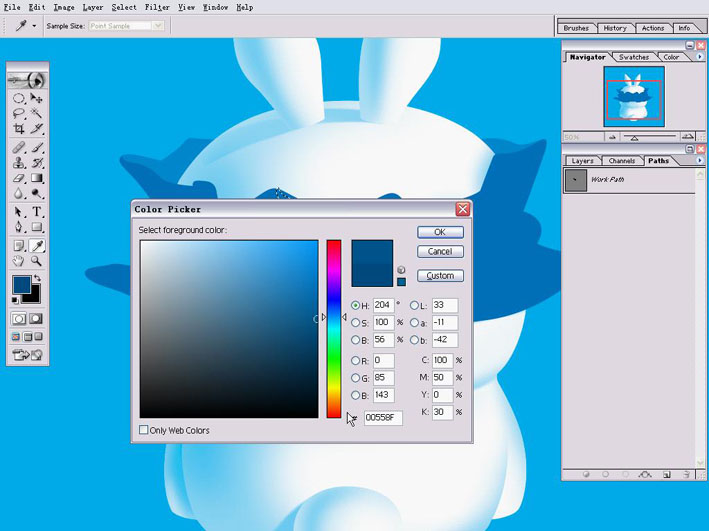The height and width of the screenshot is (531, 709).
Task: Select the Rectangle shape tool
Action: click(x=37, y=227)
